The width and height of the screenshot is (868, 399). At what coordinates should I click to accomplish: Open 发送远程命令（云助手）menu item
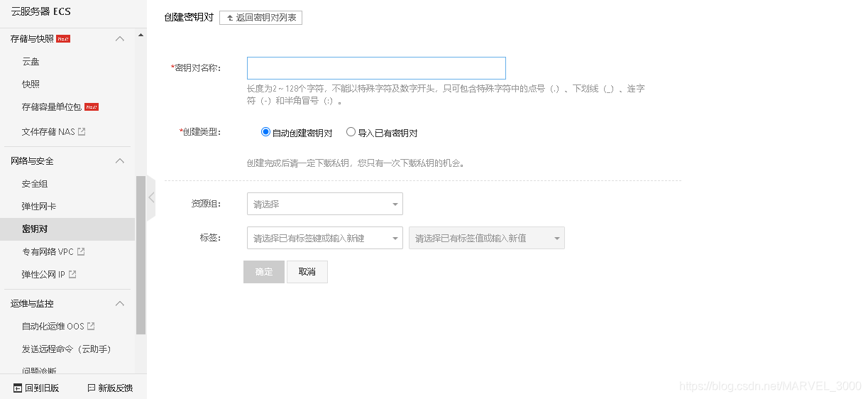(67, 349)
